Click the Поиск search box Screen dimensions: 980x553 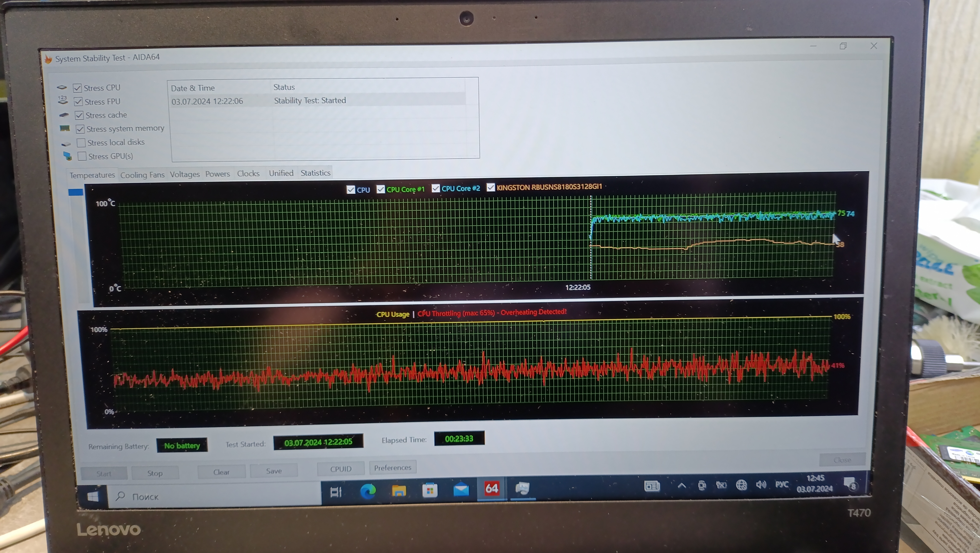[x=215, y=495]
